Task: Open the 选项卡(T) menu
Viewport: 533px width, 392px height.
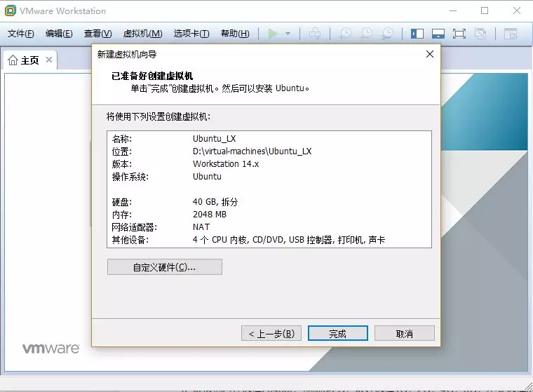Action: click(x=191, y=34)
